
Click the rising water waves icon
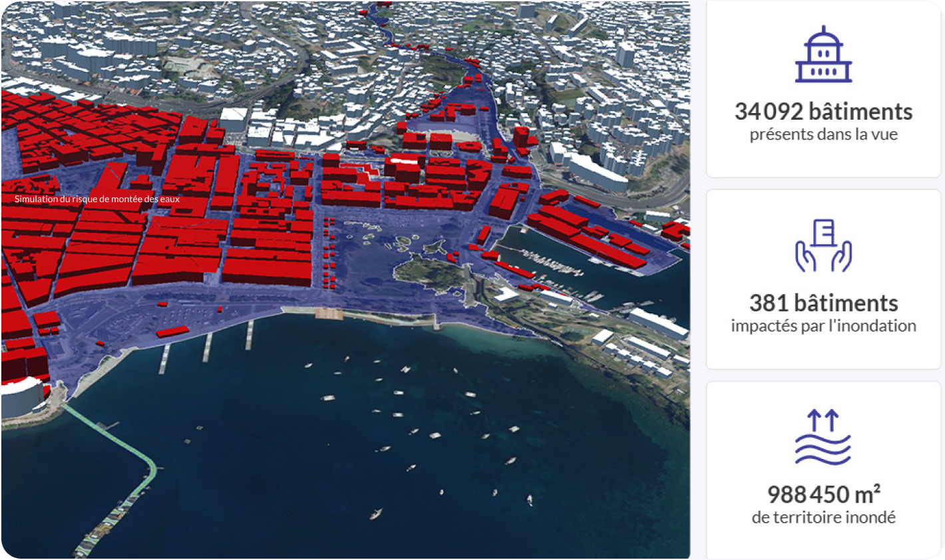(823, 438)
